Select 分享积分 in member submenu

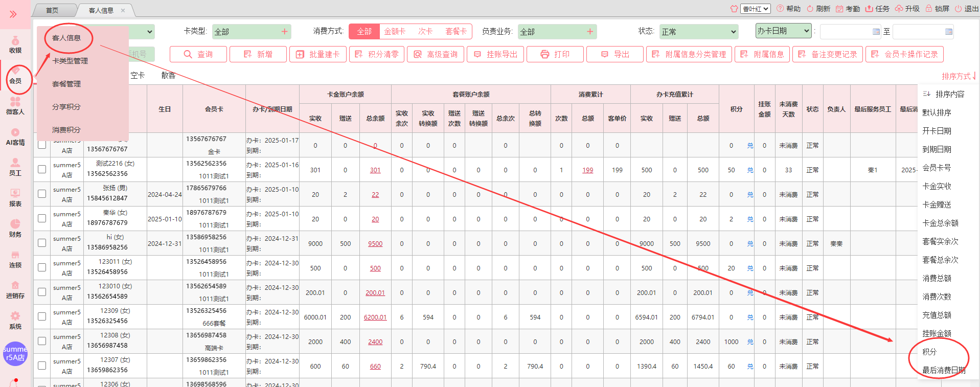(x=66, y=107)
